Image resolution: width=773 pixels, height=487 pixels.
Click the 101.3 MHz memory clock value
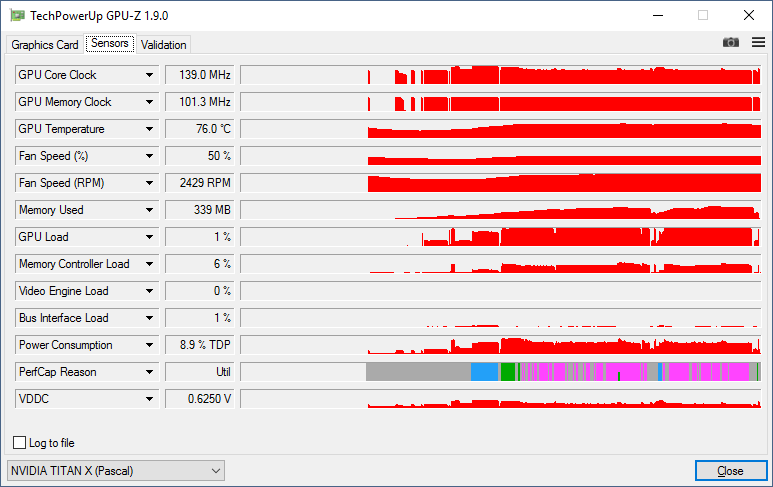pos(200,102)
